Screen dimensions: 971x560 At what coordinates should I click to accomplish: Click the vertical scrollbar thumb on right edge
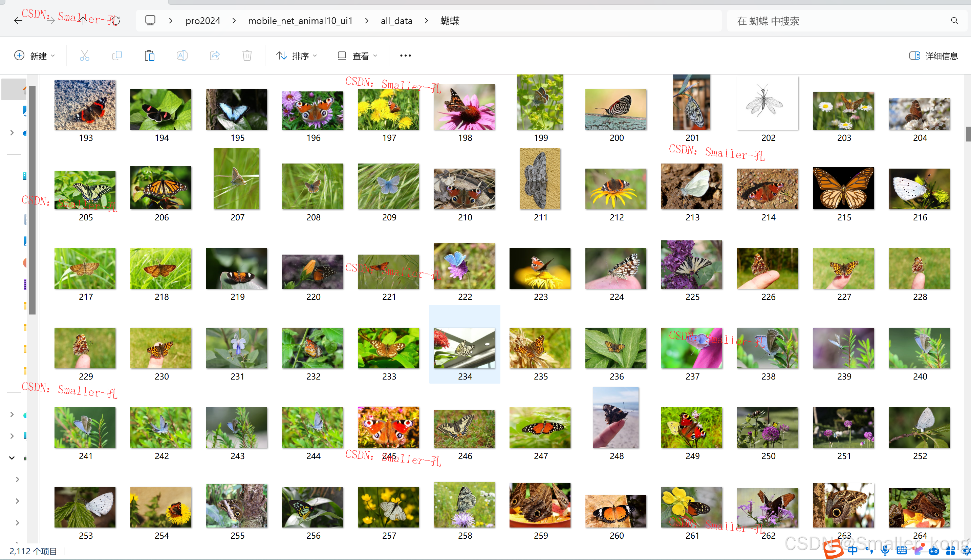click(968, 134)
